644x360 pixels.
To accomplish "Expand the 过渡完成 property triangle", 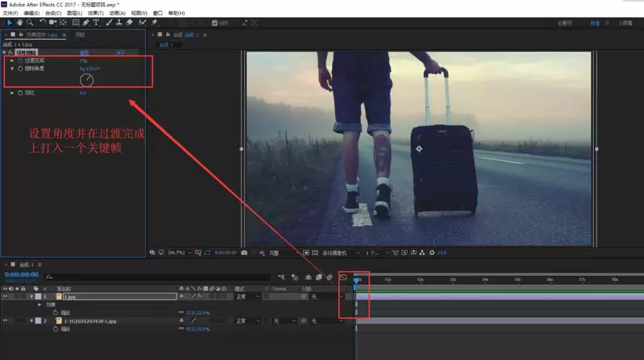I will point(12,61).
